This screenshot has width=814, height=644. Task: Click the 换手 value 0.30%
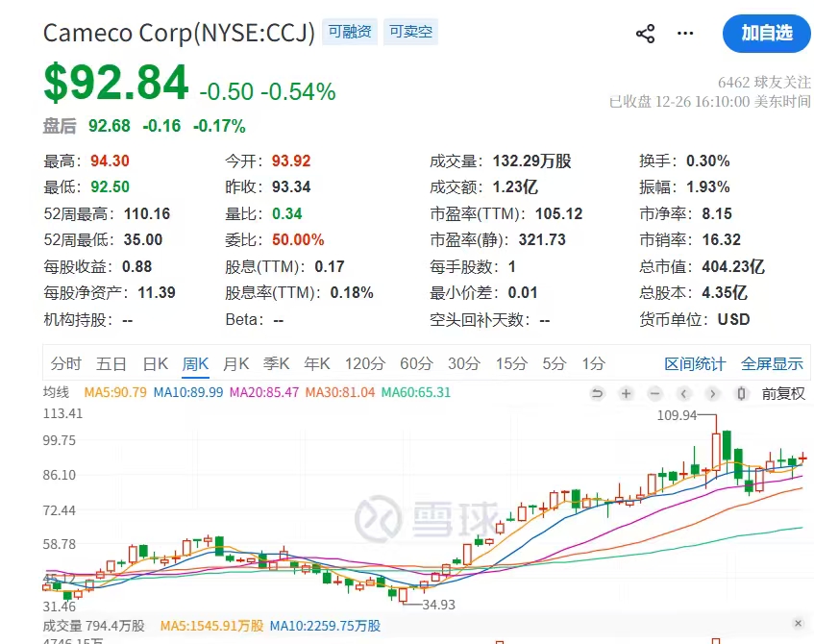(x=708, y=161)
